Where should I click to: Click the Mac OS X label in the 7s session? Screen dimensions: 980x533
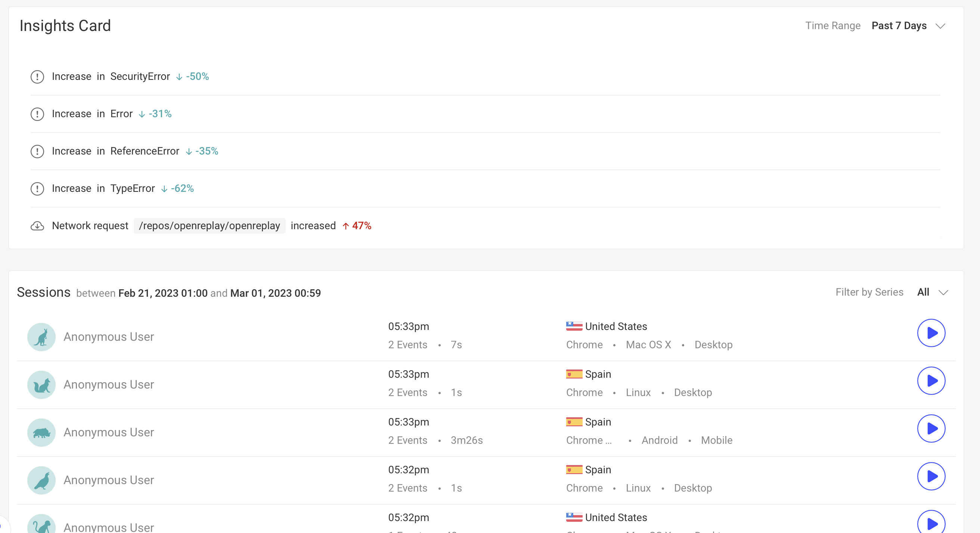coord(648,345)
